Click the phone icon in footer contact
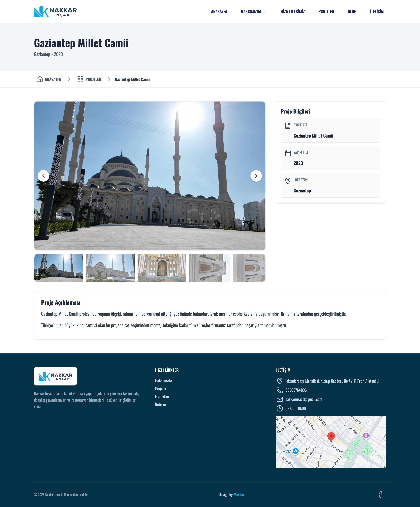The width and height of the screenshot is (420, 507). [279, 390]
